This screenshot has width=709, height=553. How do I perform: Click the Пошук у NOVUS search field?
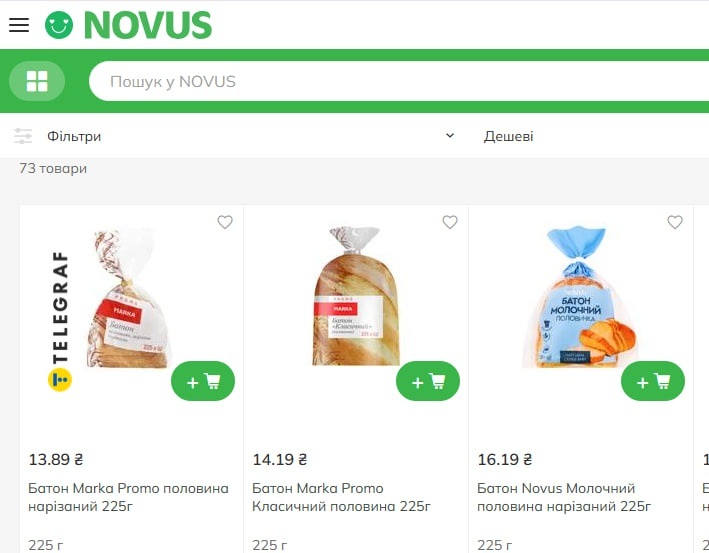(399, 81)
